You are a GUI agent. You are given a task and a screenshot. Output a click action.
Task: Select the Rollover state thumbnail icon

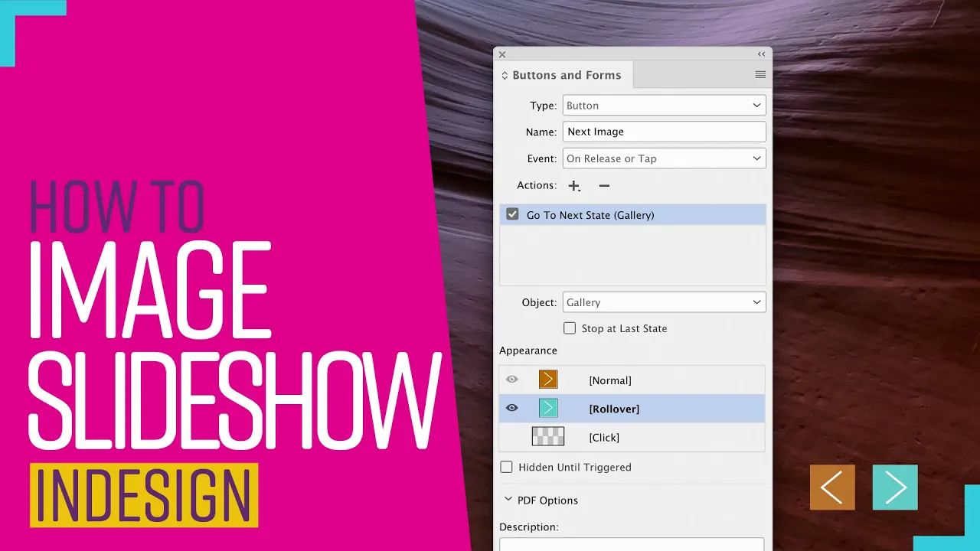pyautogui.click(x=548, y=408)
